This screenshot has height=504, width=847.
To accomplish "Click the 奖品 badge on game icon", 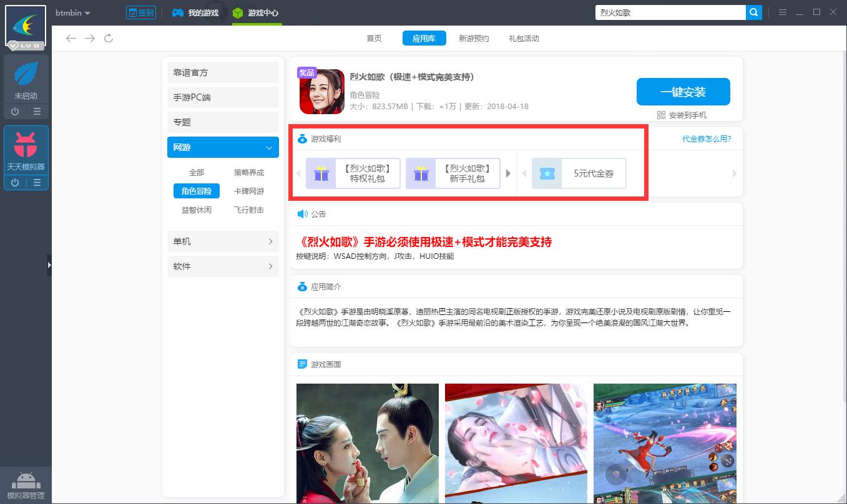I will pyautogui.click(x=306, y=72).
